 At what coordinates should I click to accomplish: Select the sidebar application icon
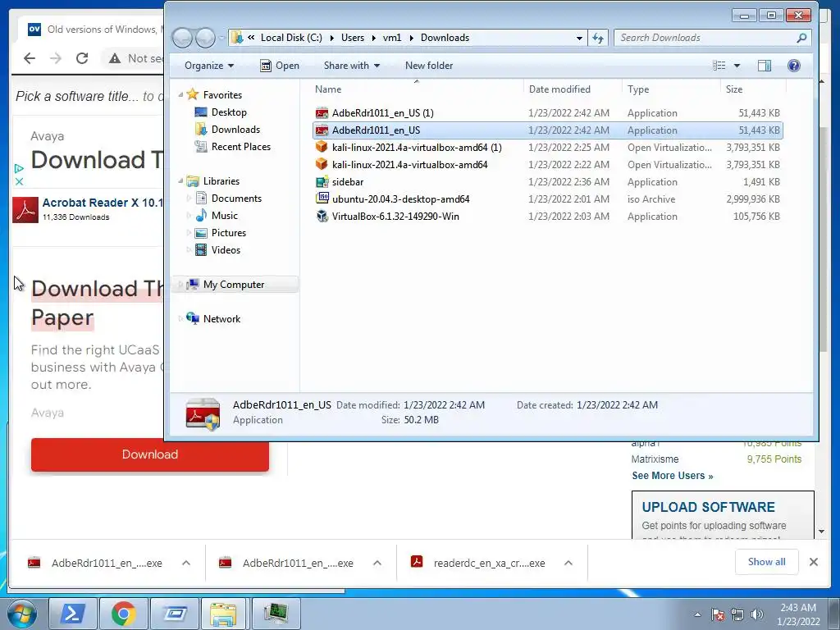tap(322, 181)
